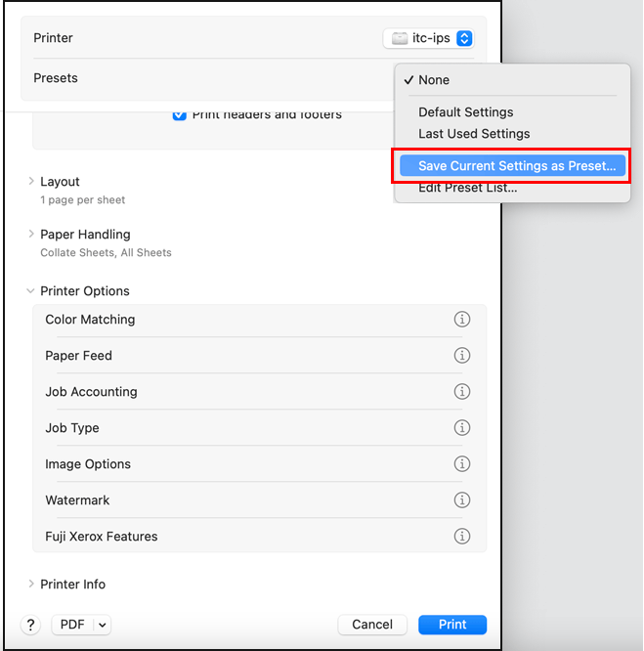Viewport: 644px width, 651px height.
Task: Click the info icon next to Job Type
Action: (x=462, y=428)
